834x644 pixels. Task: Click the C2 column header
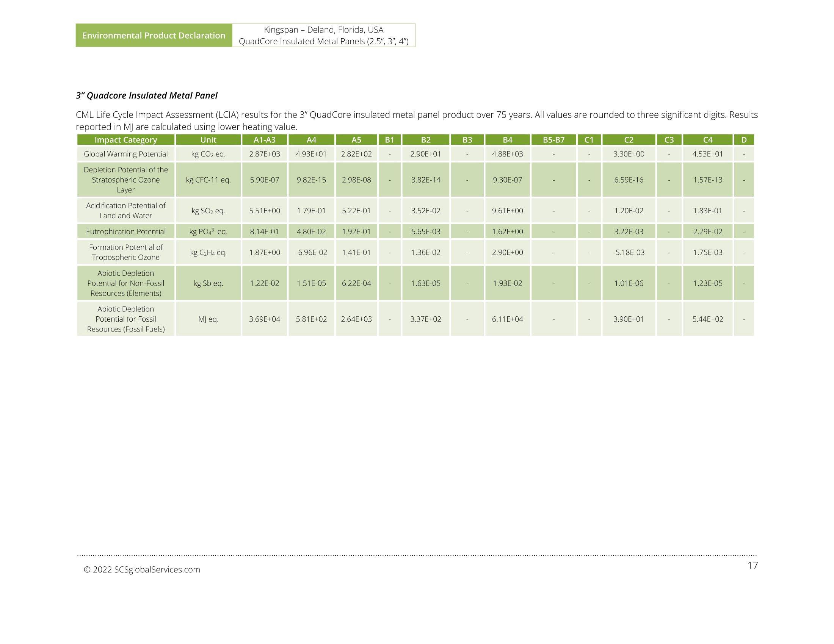(x=629, y=140)
